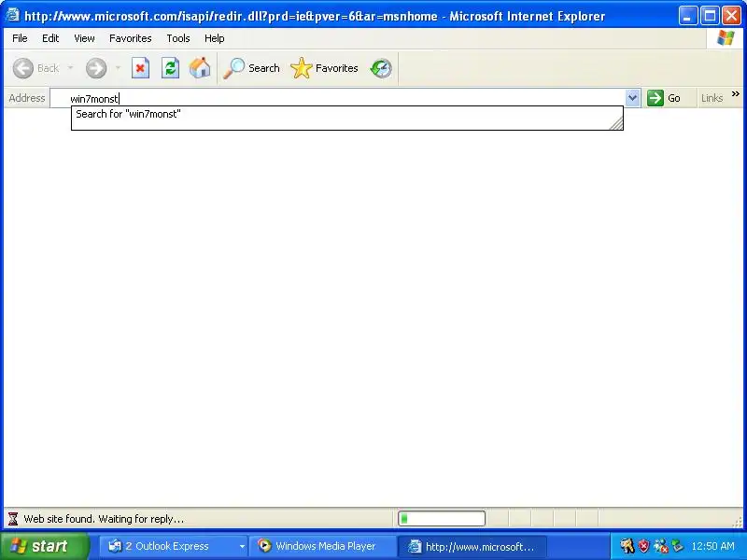
Task: Open the Tools menu
Action: [x=178, y=38]
